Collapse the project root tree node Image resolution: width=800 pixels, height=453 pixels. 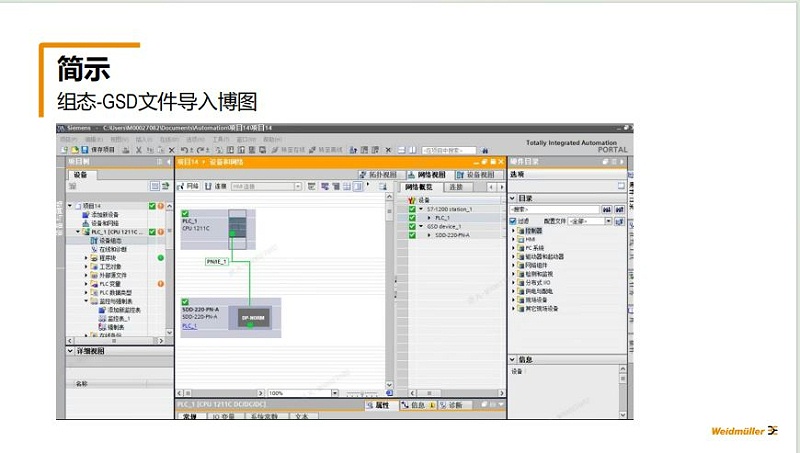pyautogui.click(x=70, y=206)
